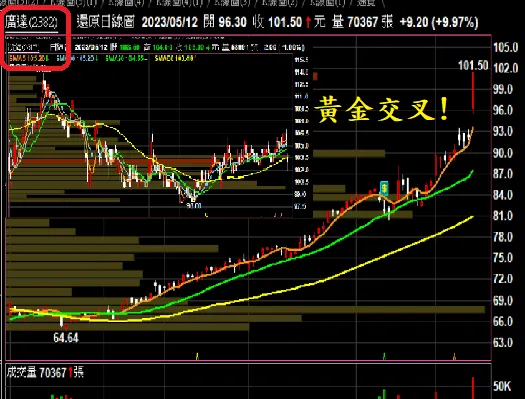The image size is (525, 399).
Task: Click the stock name tab inside inset chart
Action: tap(23, 47)
